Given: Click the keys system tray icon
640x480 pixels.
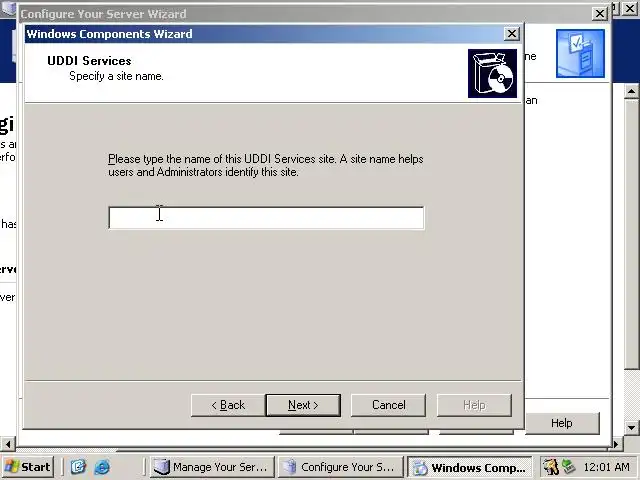Looking at the screenshot, I should click(551, 467).
